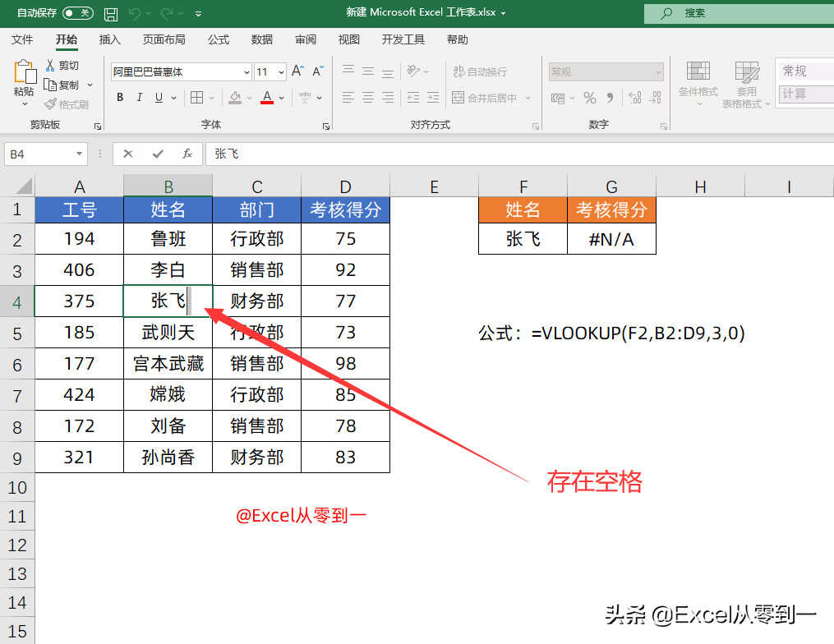Toggle the Underline formatting button

(x=157, y=98)
